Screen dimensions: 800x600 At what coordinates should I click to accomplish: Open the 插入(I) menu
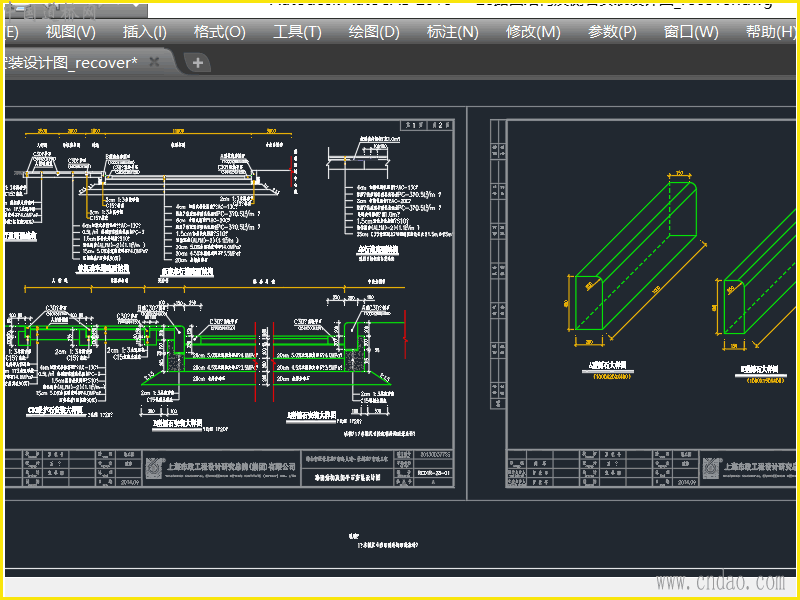pos(145,32)
